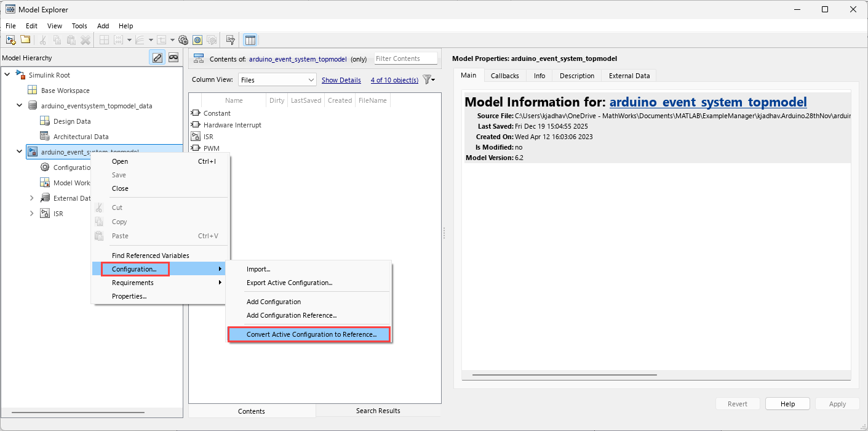Click the gears configuration preferences toolbar icon
Viewport: 868px width, 431px height.
[183, 39]
